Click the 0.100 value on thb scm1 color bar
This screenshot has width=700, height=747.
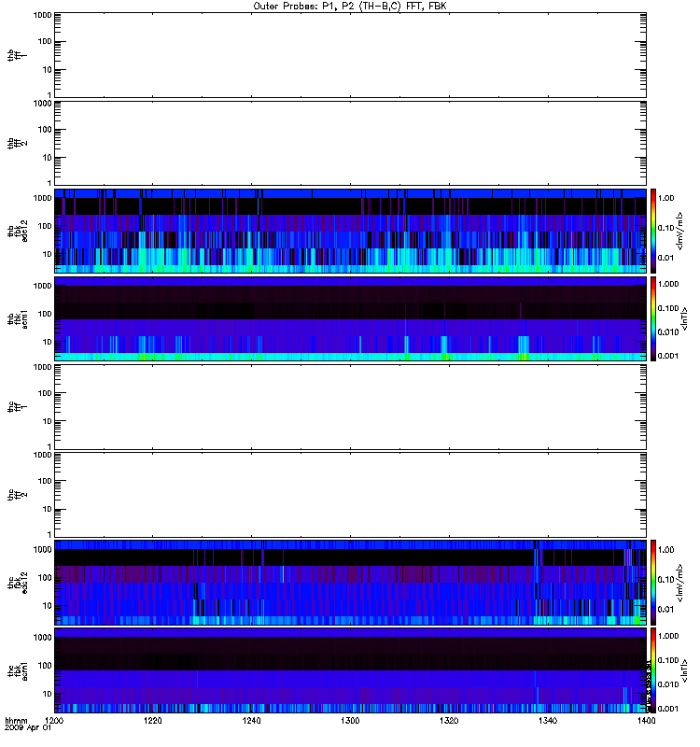[x=668, y=308]
